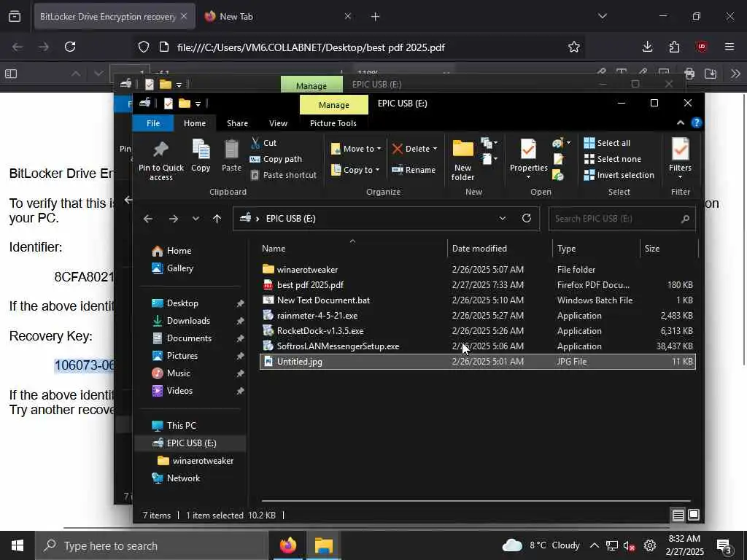
Task: Go forward in Explorer navigation
Action: (174, 219)
